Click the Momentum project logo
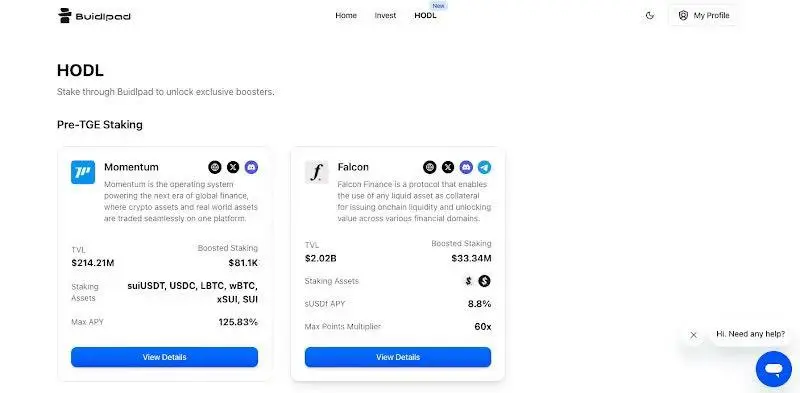This screenshot has width=800, height=393. tap(83, 172)
